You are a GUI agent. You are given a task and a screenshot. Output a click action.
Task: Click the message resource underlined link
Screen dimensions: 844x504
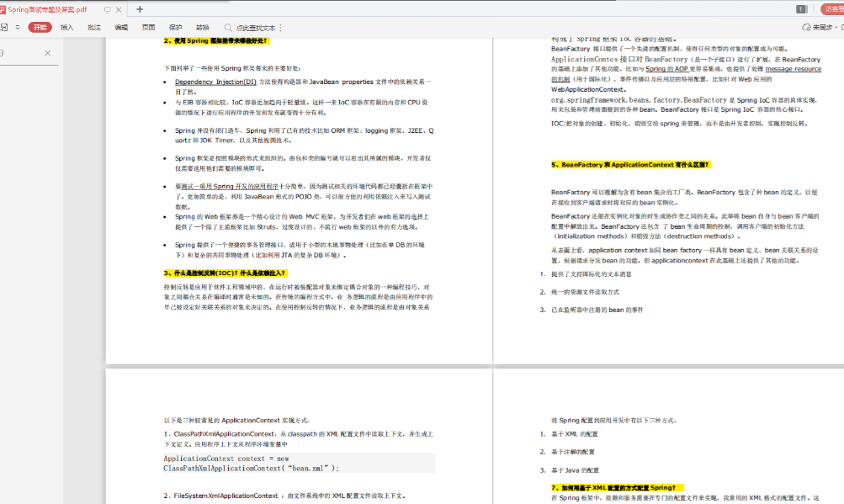tap(794, 69)
